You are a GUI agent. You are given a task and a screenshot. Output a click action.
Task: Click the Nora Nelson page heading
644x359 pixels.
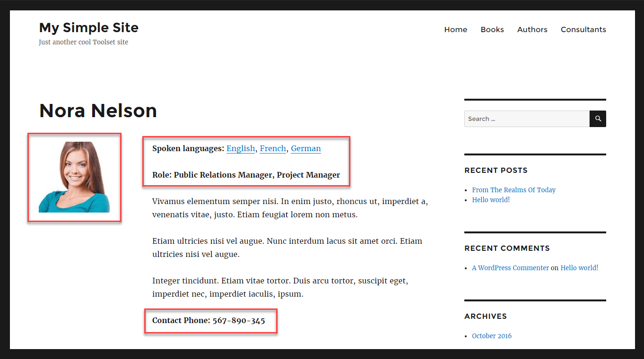98,111
